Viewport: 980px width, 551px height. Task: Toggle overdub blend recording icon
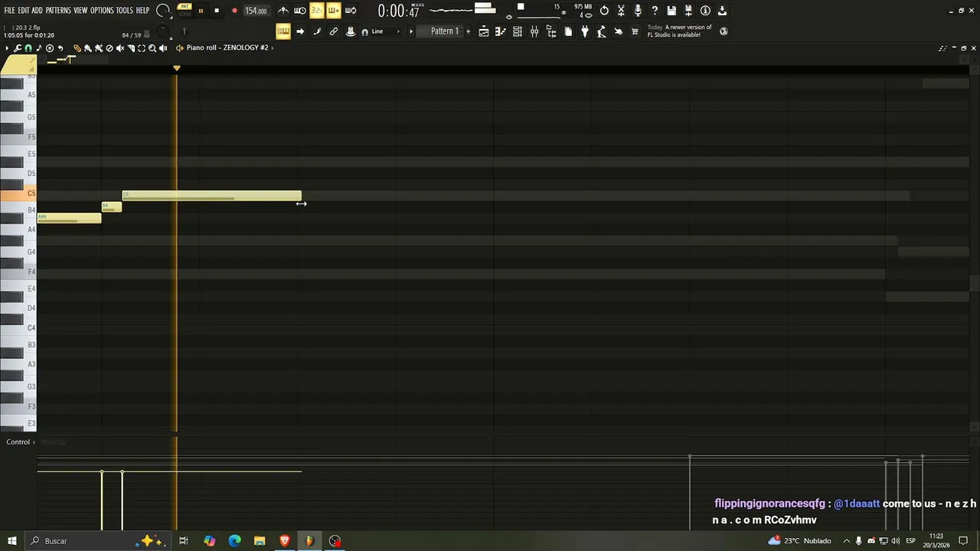(334, 11)
